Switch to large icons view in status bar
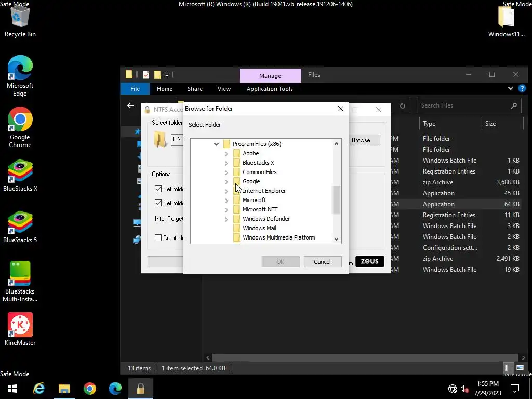The width and height of the screenshot is (532, 399). [520, 368]
